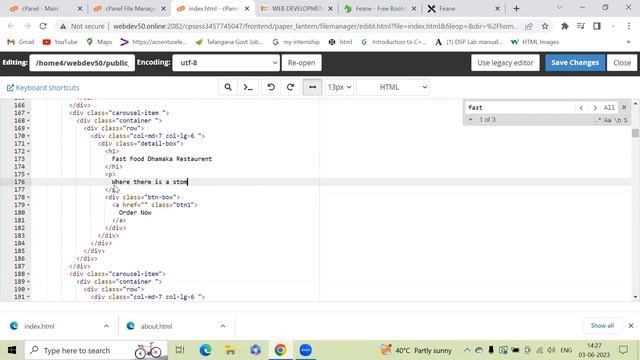Click the text 'Fast Food Dhamaka Restaurent'
Screen dimensions: 640x360
pos(162,159)
